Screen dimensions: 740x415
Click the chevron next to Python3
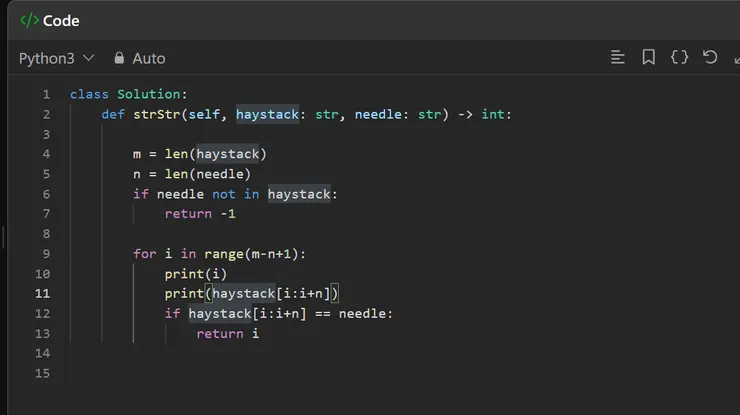click(x=88, y=58)
